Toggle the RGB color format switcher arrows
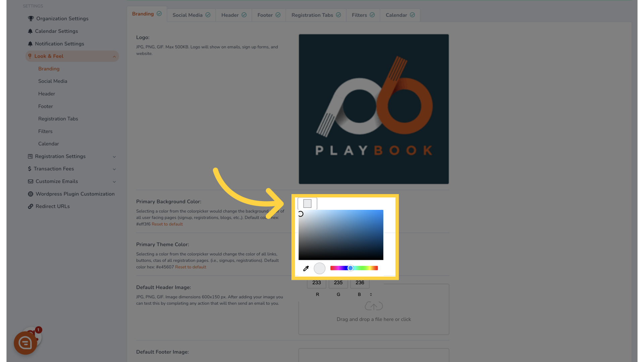Image resolution: width=644 pixels, height=362 pixels. [371, 295]
